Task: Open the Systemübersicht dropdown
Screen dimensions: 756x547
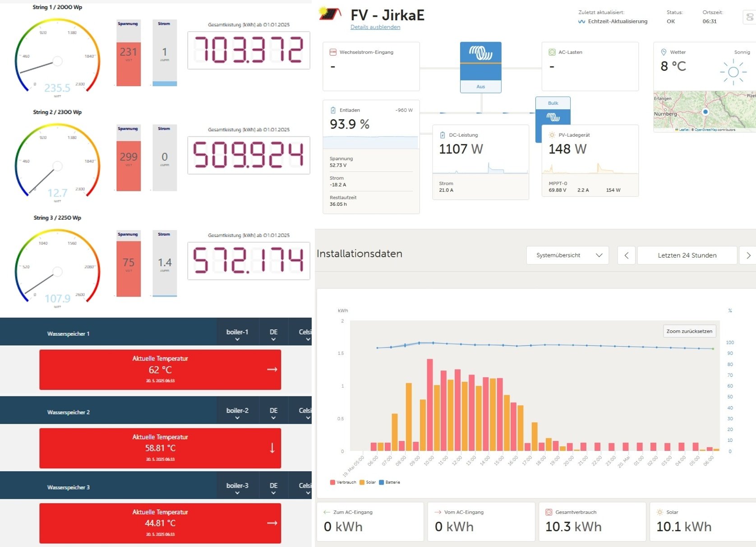Action: [567, 255]
